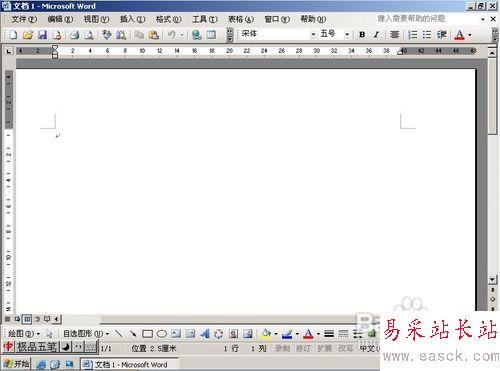Select the Line drawing tool
The width and height of the screenshot is (500, 371).
coord(118,333)
